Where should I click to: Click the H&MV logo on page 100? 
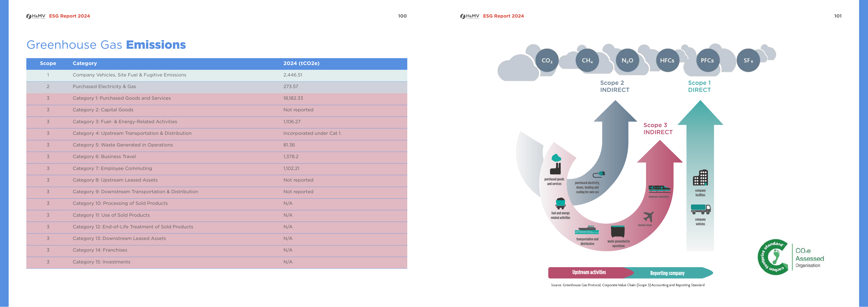pos(36,16)
